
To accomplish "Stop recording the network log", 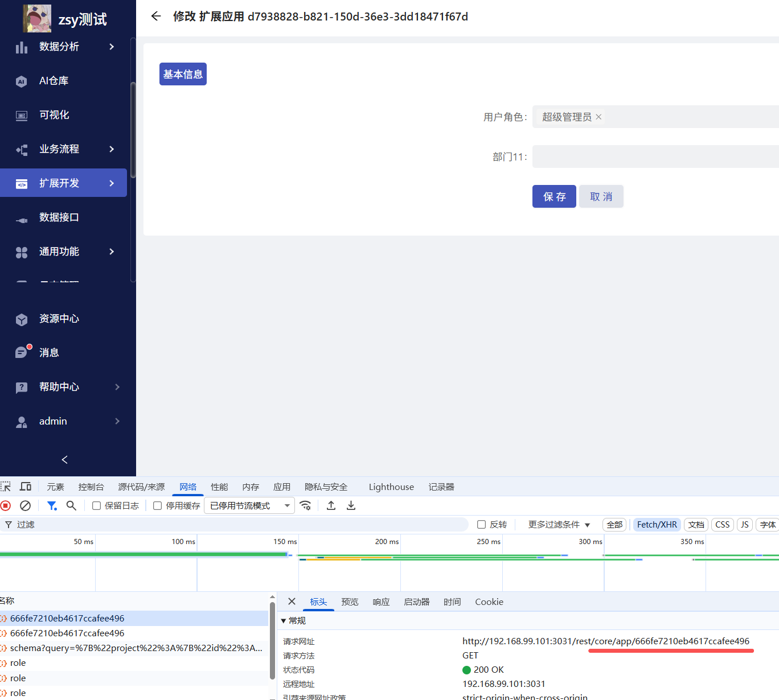I will coord(6,505).
